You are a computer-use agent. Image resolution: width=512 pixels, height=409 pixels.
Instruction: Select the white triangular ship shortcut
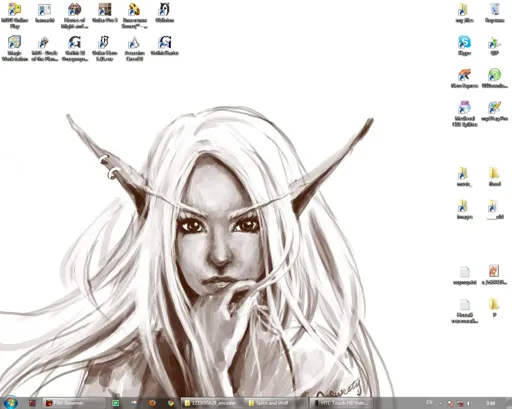[134, 49]
